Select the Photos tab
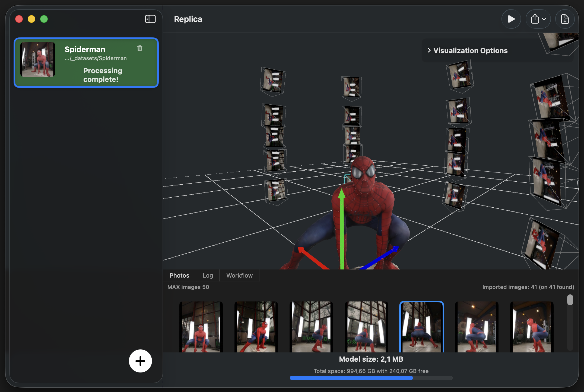584x392 pixels. click(x=179, y=275)
